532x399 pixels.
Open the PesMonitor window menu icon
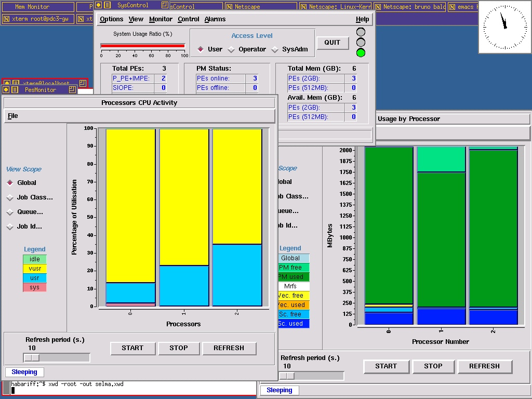[6, 89]
